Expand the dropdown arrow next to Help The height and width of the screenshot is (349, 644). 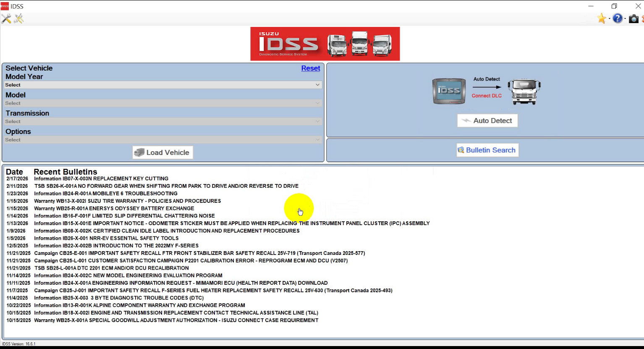(x=625, y=18)
